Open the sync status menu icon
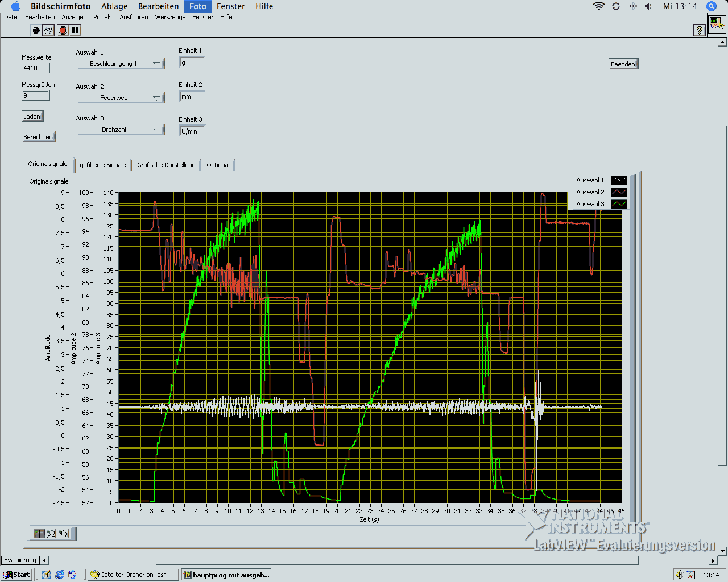 (616, 6)
